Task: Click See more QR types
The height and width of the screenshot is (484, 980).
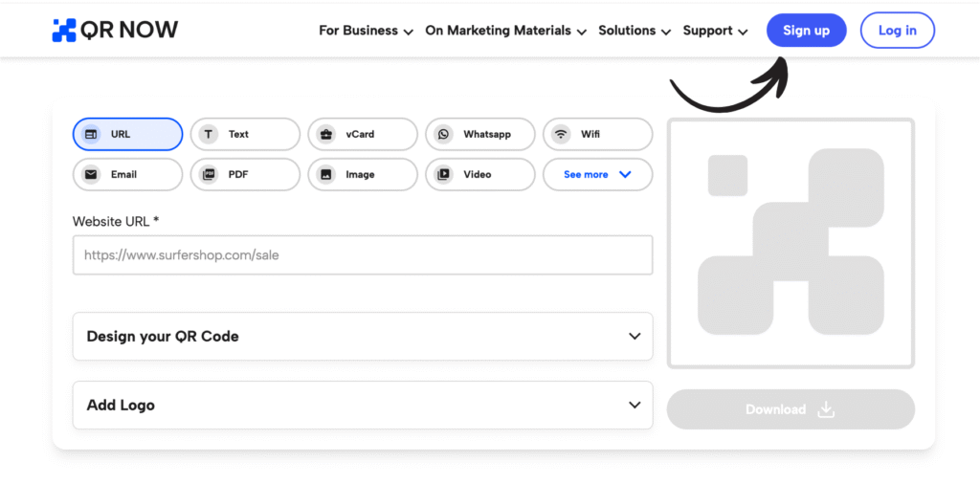Action: pos(597,174)
